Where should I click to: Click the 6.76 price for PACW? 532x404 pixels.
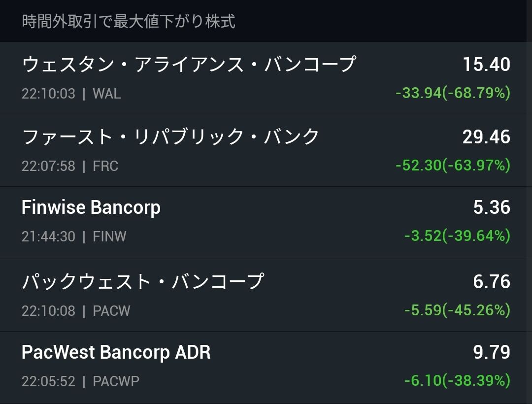point(492,281)
